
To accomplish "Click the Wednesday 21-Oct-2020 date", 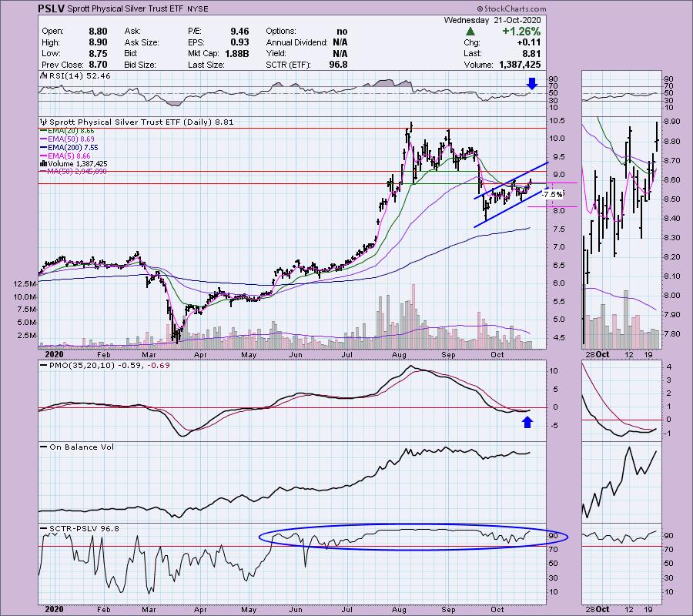I will [492, 20].
